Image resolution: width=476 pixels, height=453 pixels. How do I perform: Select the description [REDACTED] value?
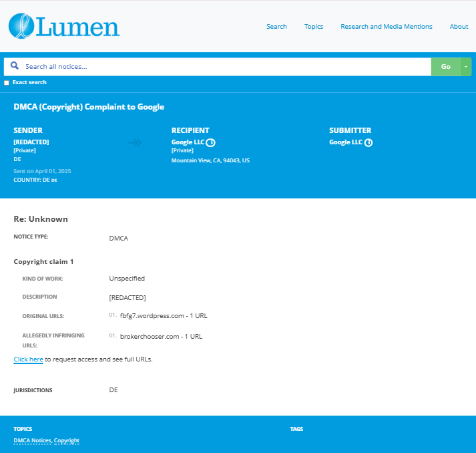[x=128, y=298]
